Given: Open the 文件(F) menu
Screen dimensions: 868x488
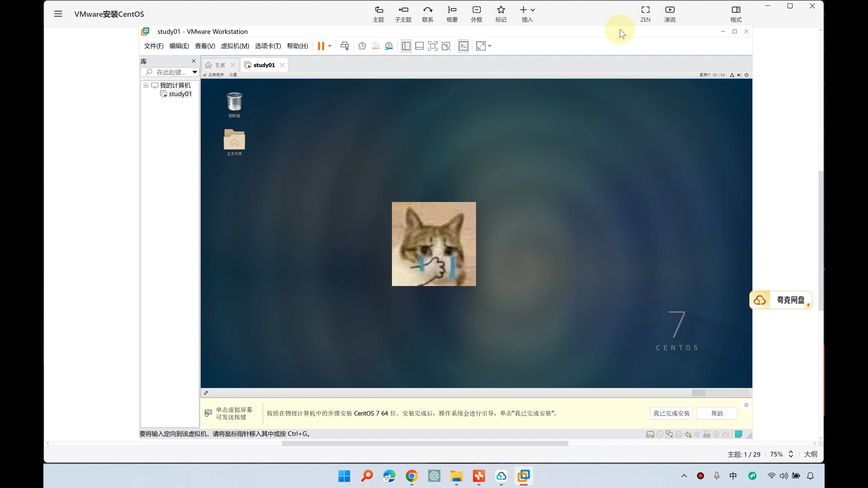Looking at the screenshot, I should [154, 46].
